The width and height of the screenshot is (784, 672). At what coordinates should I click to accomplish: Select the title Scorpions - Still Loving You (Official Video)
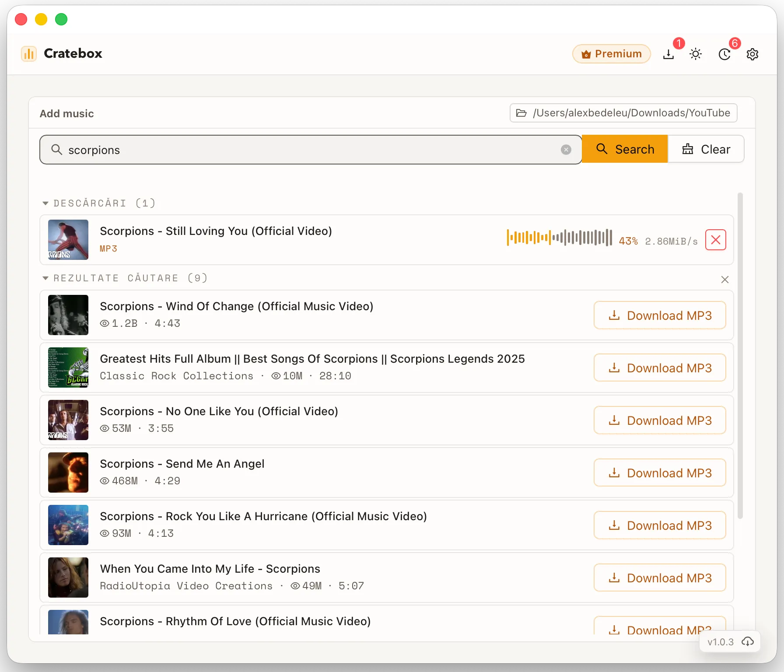(x=216, y=231)
